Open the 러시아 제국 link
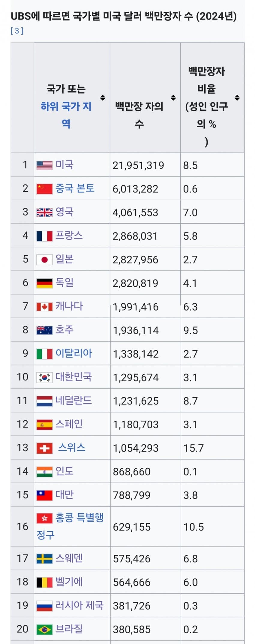 (79, 605)
